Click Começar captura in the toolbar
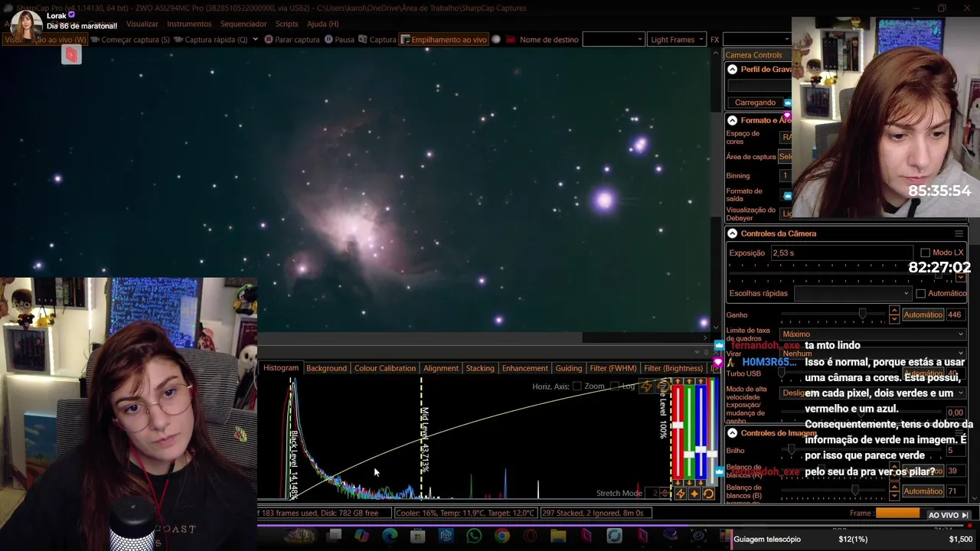 [x=130, y=39]
